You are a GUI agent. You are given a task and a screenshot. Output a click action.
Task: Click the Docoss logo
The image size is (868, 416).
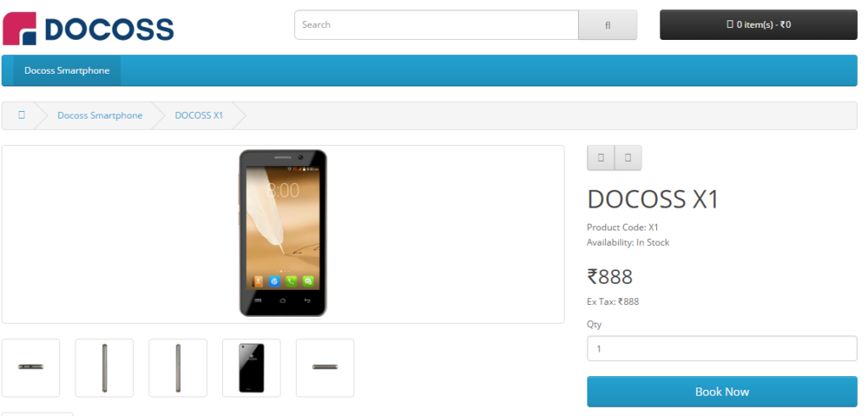click(88, 28)
